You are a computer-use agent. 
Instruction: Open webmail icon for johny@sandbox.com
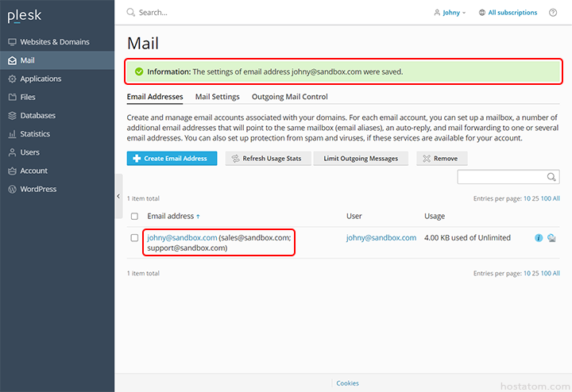tap(551, 238)
